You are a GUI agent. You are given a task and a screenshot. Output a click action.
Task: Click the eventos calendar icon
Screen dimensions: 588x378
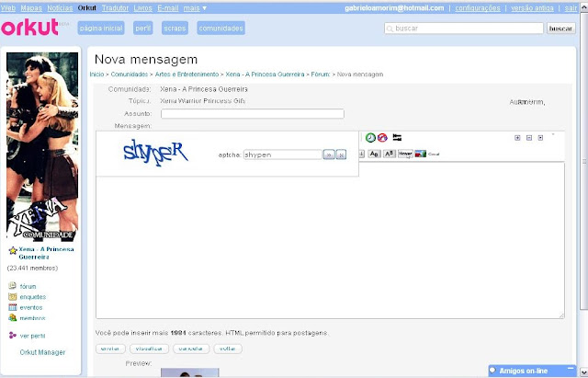click(12, 307)
